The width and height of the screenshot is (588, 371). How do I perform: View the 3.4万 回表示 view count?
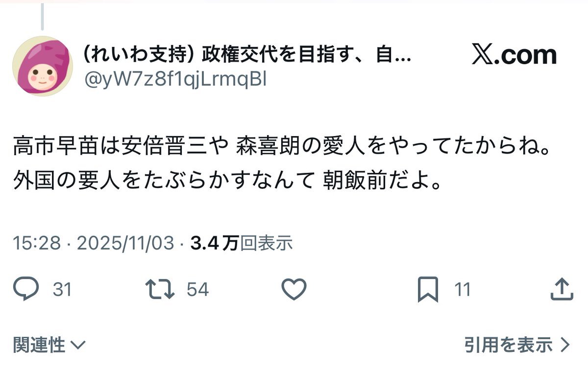[242, 243]
